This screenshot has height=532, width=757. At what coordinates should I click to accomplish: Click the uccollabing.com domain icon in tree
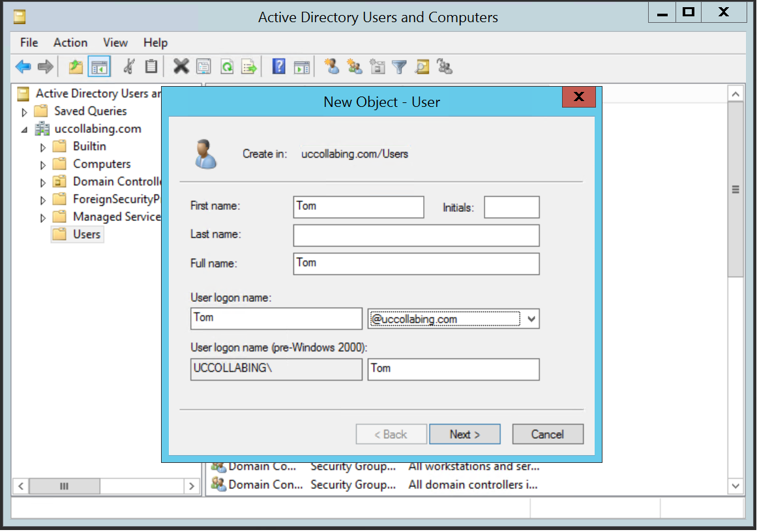pyautogui.click(x=42, y=129)
